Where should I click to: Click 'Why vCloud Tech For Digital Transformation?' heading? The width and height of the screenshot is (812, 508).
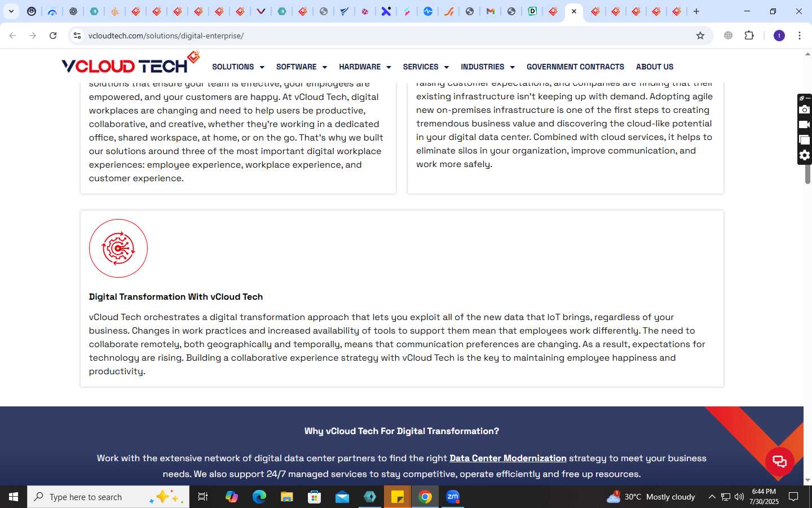[401, 431]
